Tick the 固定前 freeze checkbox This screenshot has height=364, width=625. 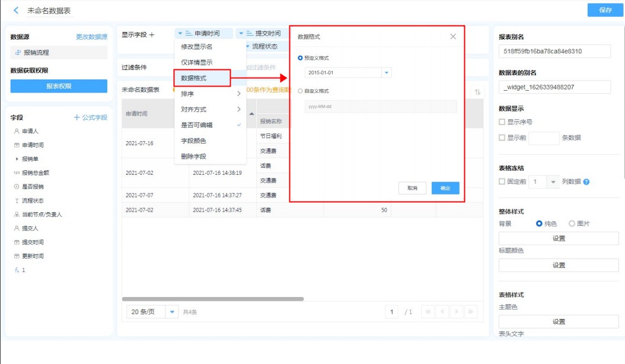coord(502,182)
